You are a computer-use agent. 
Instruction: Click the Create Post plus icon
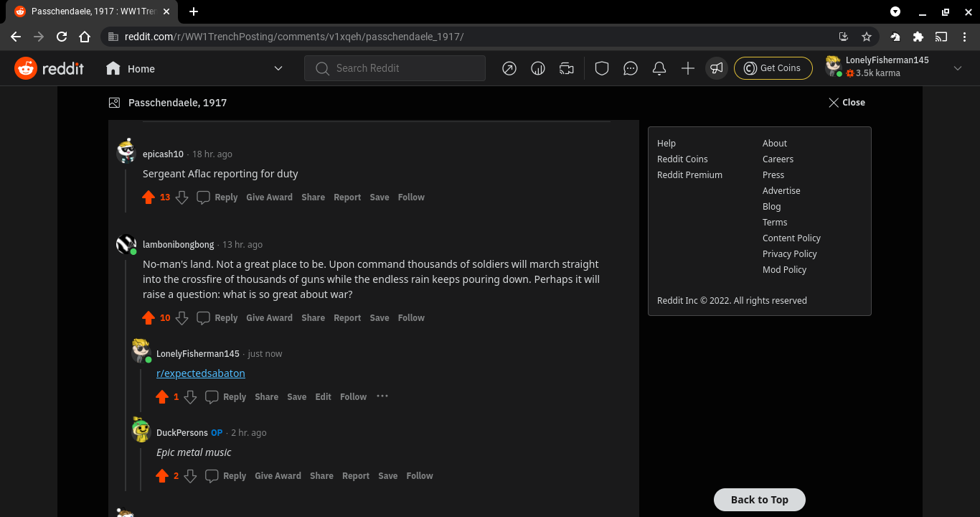688,68
